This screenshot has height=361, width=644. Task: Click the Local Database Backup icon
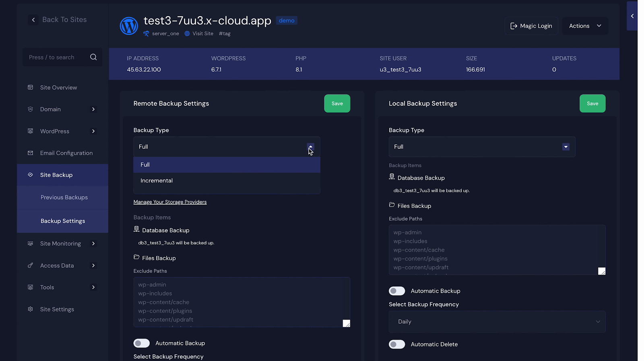pyautogui.click(x=392, y=176)
